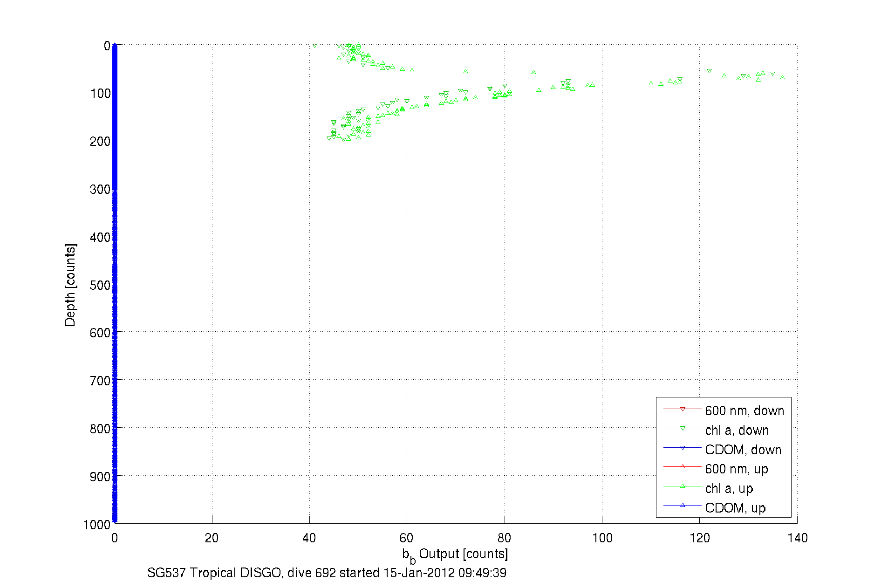Select the leftmost green marker at the surface
881x588 pixels.
pos(314,46)
